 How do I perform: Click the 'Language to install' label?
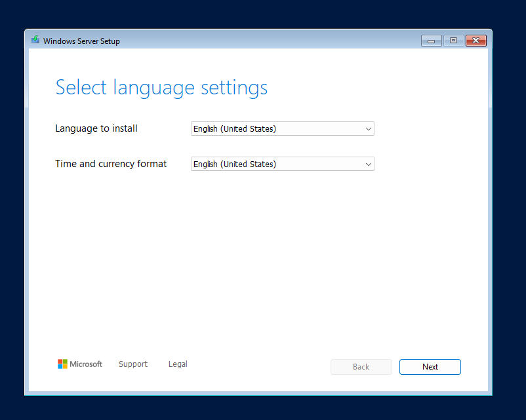[x=96, y=128]
